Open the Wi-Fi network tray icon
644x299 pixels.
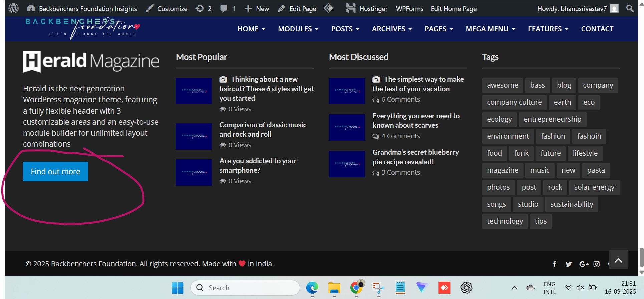pos(568,288)
